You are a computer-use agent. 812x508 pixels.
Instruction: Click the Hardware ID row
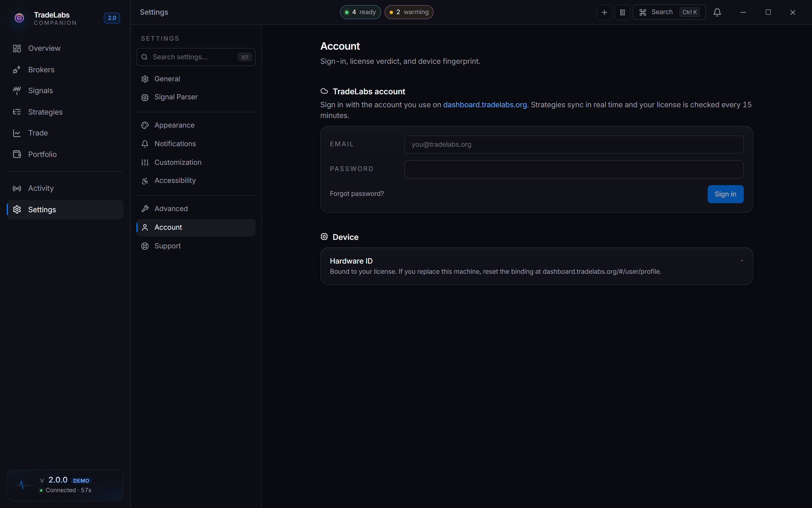coord(537,266)
